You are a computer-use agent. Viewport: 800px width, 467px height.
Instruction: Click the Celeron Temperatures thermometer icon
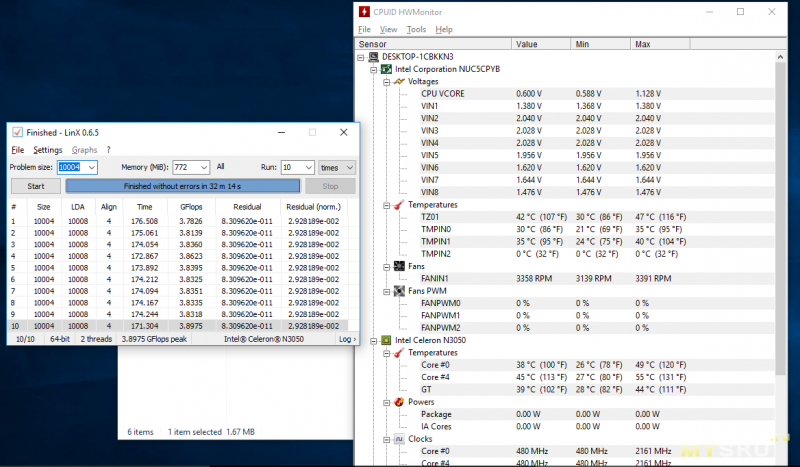pyautogui.click(x=399, y=353)
